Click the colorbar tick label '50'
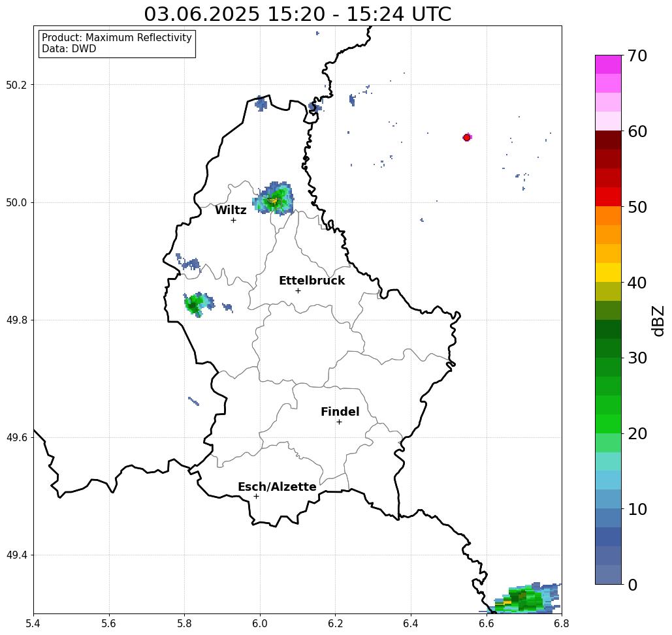 click(637, 207)
